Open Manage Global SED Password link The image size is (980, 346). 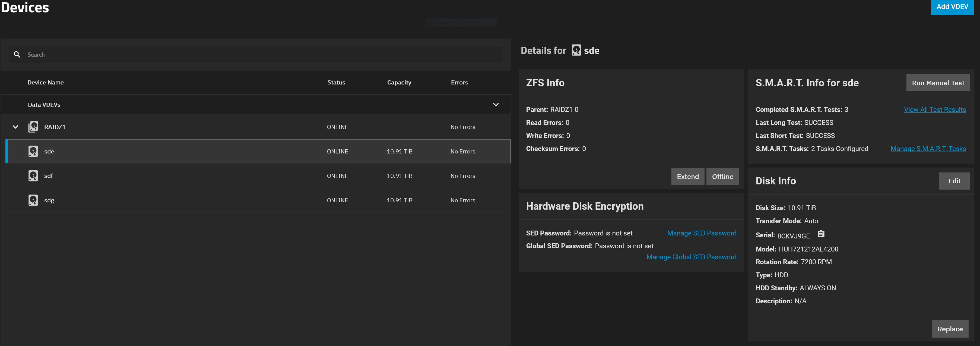(691, 257)
